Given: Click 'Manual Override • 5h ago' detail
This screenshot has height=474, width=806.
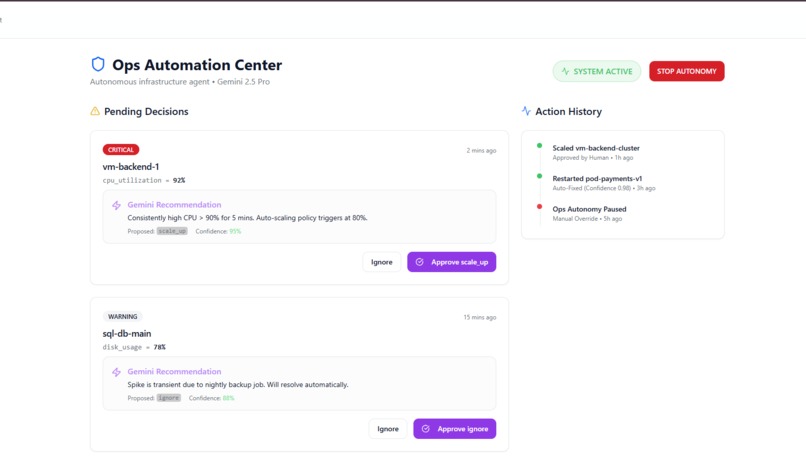Looking at the screenshot, I should pos(587,219).
